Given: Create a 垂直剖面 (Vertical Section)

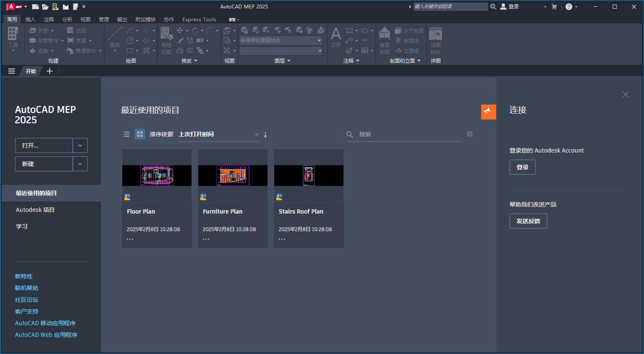Looking at the screenshot, I should 384,41.
